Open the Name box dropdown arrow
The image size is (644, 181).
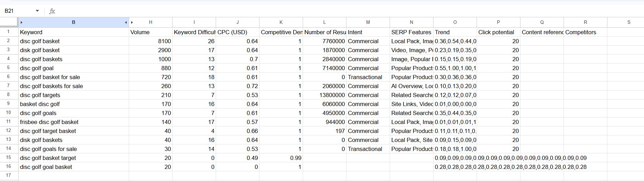pyautogui.click(x=37, y=11)
